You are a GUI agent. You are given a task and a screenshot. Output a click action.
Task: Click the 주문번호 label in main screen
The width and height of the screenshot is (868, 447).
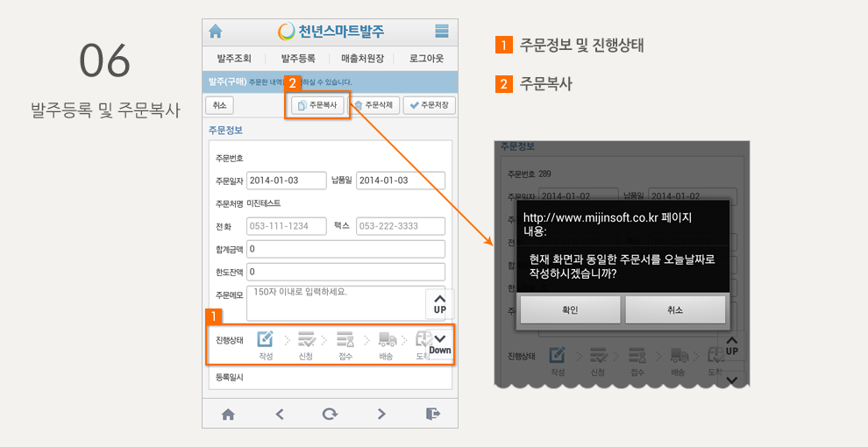tap(229, 159)
